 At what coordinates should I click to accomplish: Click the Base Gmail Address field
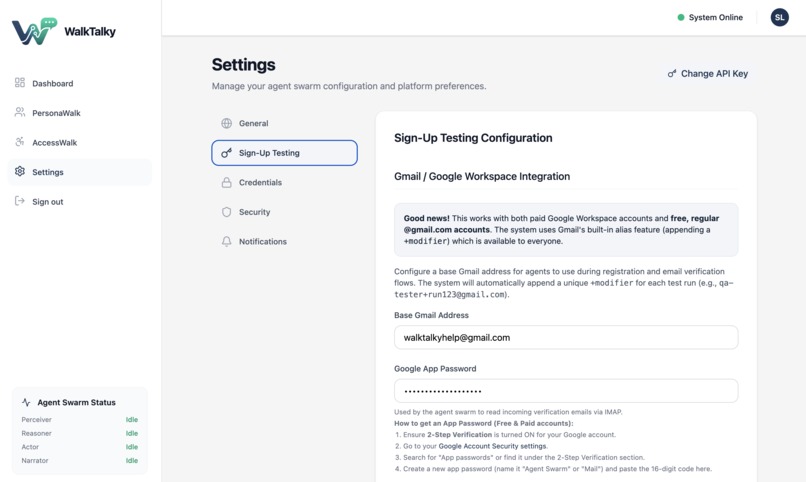(566, 338)
